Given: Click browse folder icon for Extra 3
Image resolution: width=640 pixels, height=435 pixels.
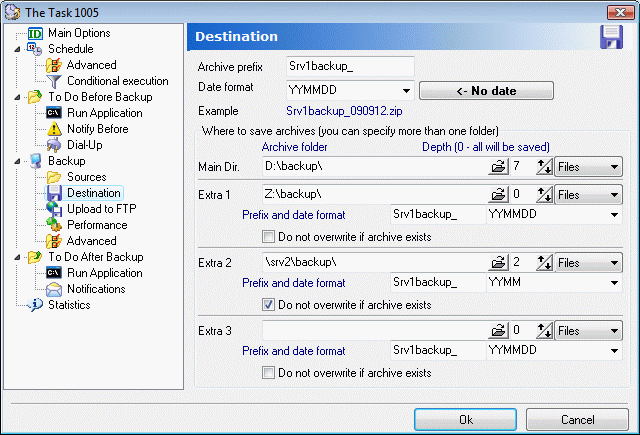Looking at the screenshot, I should click(497, 330).
